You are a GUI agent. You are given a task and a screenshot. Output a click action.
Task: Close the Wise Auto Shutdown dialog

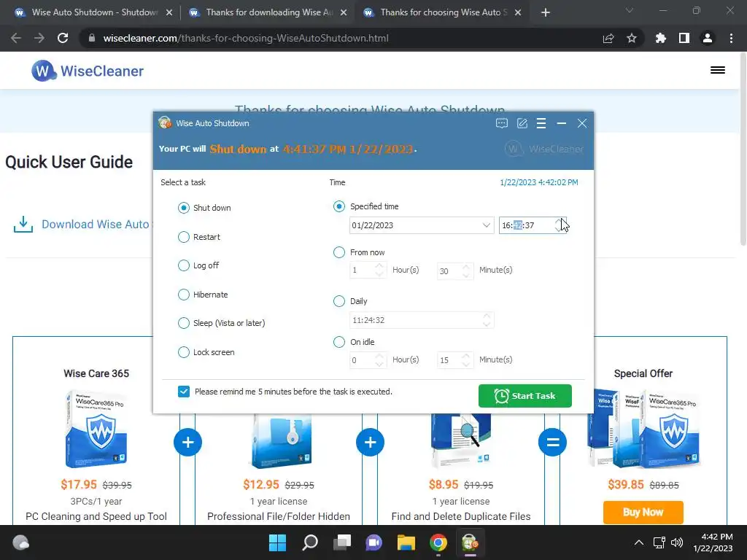pos(582,123)
